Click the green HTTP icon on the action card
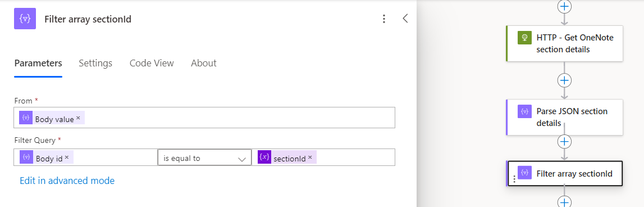The image size is (644, 207). (524, 38)
